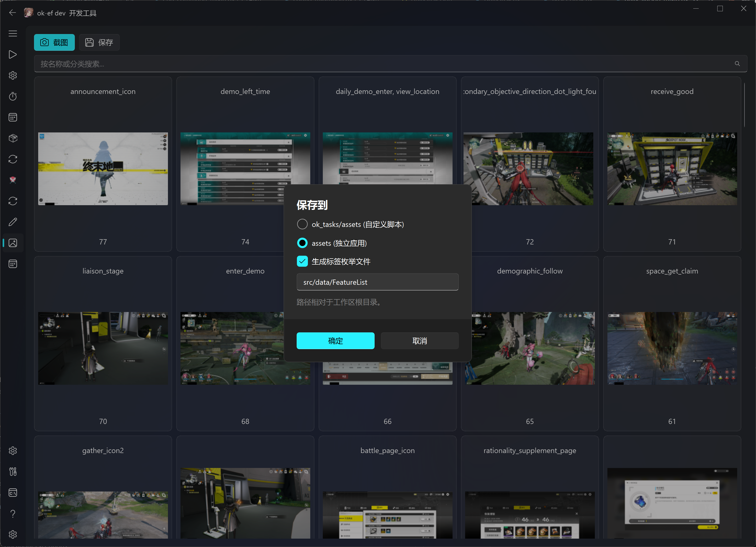
Task: Click the "保存到" dialog heading
Action: pos(312,205)
